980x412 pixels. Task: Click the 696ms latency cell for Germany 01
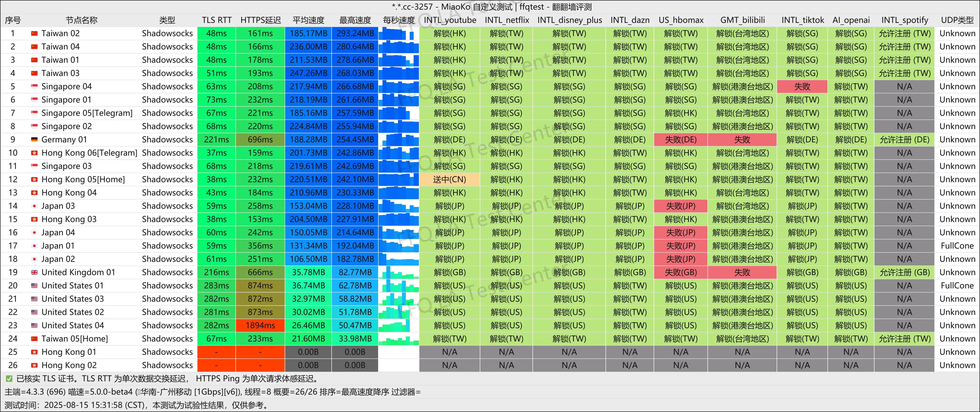260,140
